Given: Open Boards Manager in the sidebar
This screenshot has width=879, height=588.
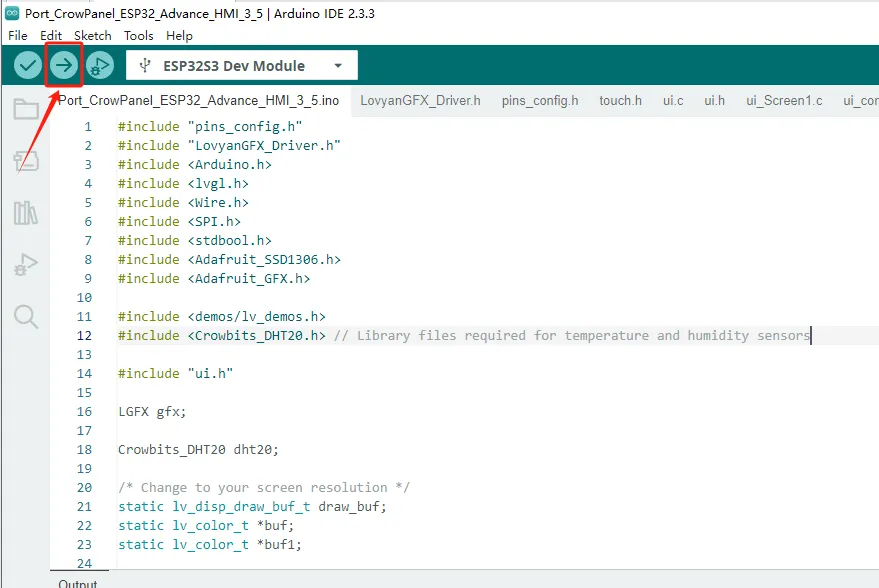Looking at the screenshot, I should (x=26, y=161).
